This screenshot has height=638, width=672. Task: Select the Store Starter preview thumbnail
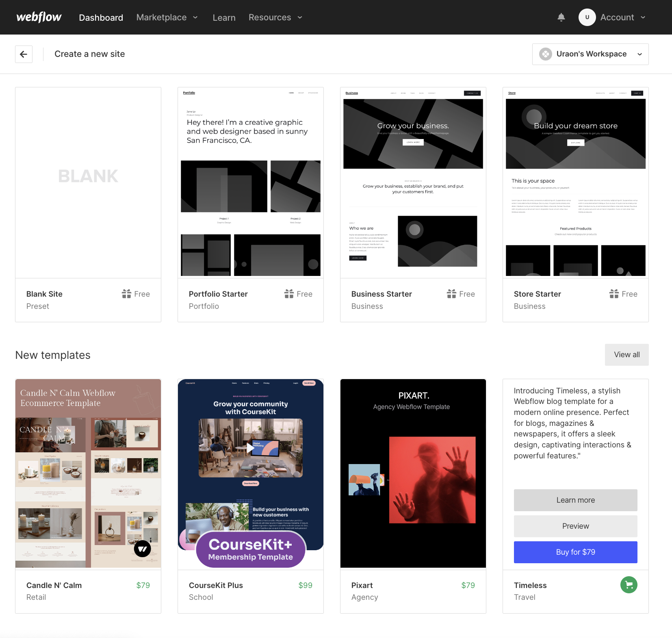pos(576,182)
